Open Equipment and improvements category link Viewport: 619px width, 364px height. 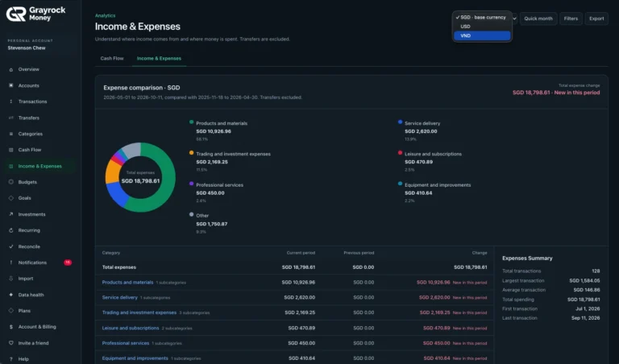[135, 358]
